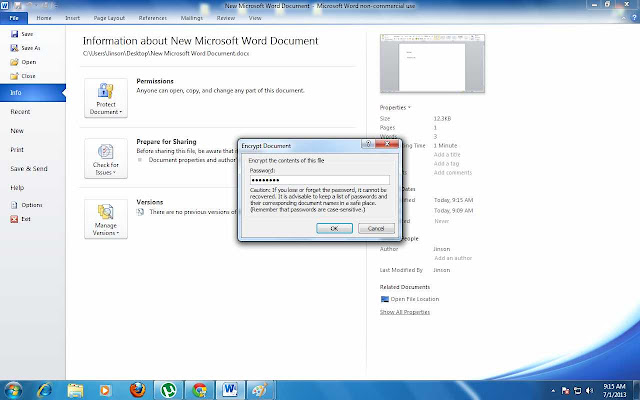Open uTorrent from the taskbar
The width and height of the screenshot is (640, 400).
pos(168,390)
